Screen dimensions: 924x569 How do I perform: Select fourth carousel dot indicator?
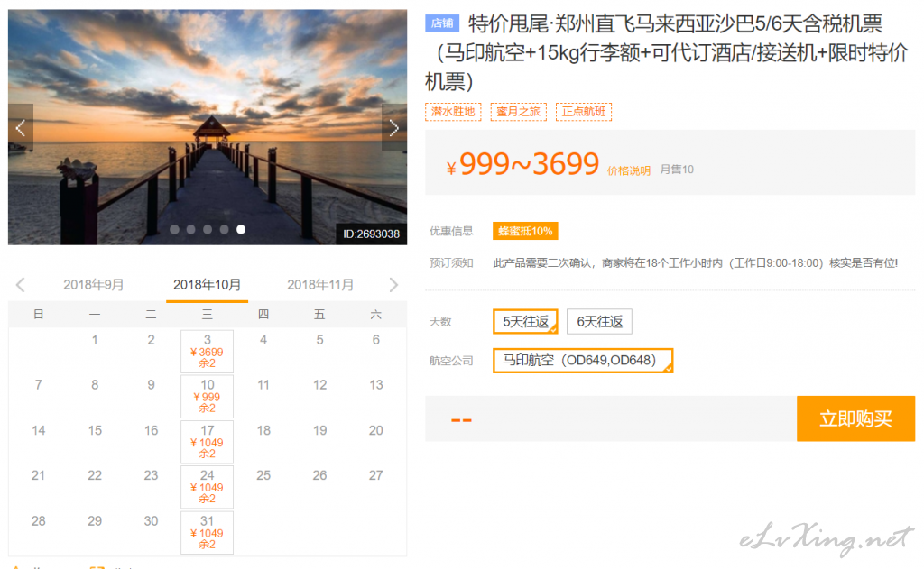pos(224,230)
